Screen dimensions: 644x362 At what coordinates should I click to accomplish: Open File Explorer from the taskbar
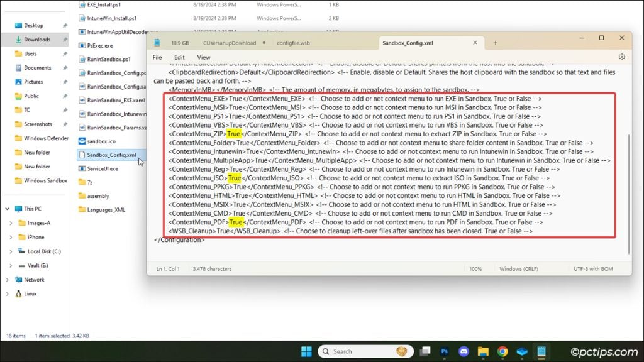point(482,351)
